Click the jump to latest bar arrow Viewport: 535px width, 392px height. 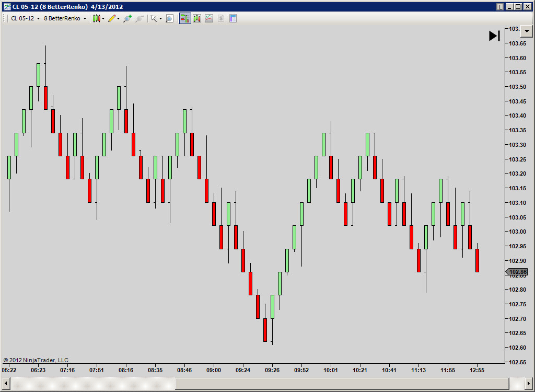494,36
